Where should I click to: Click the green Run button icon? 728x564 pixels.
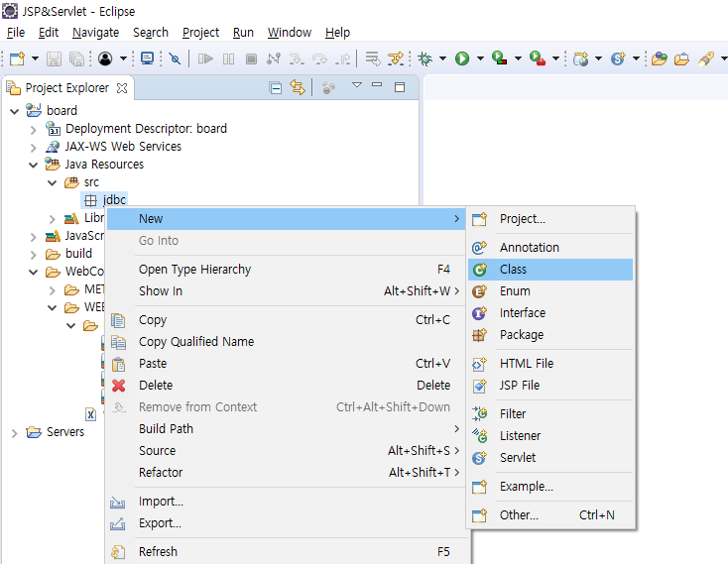click(462, 58)
